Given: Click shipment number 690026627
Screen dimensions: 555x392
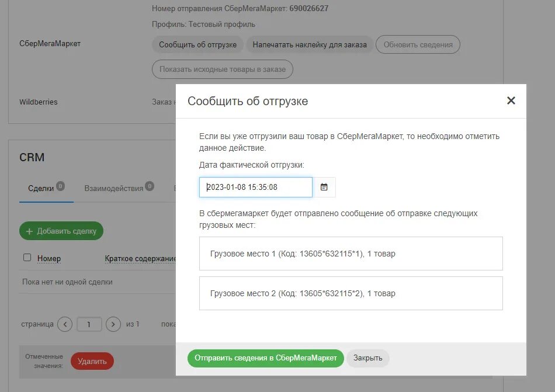Looking at the screenshot, I should (x=308, y=9).
